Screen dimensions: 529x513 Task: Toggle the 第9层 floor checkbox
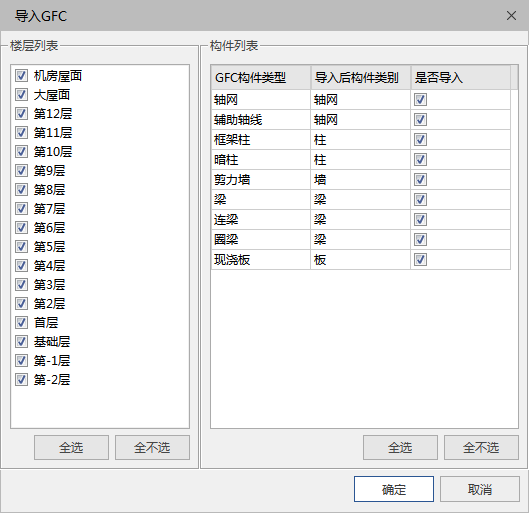click(21, 171)
